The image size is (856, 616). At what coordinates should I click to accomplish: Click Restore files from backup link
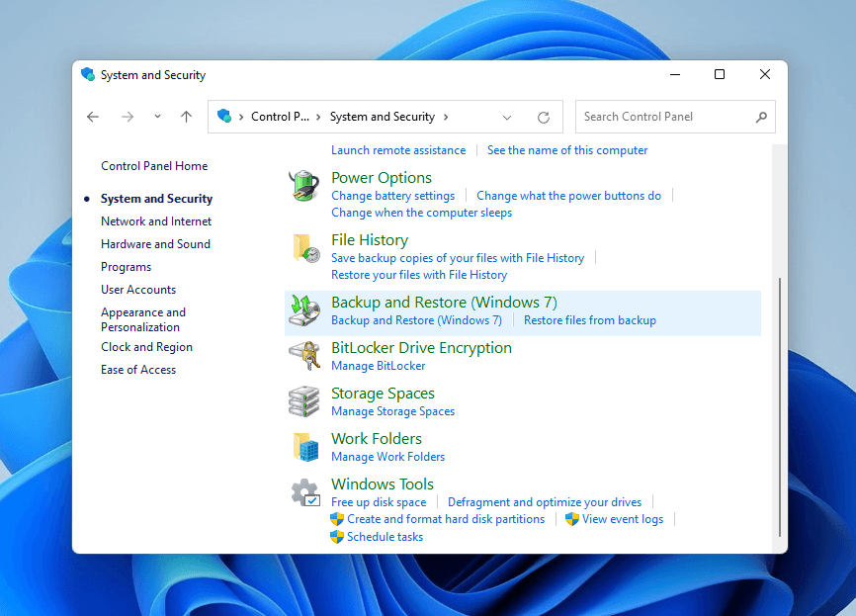click(x=590, y=320)
